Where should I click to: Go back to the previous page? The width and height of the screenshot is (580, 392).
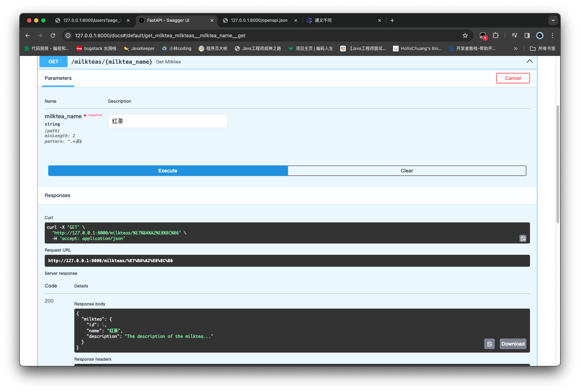pyautogui.click(x=27, y=36)
